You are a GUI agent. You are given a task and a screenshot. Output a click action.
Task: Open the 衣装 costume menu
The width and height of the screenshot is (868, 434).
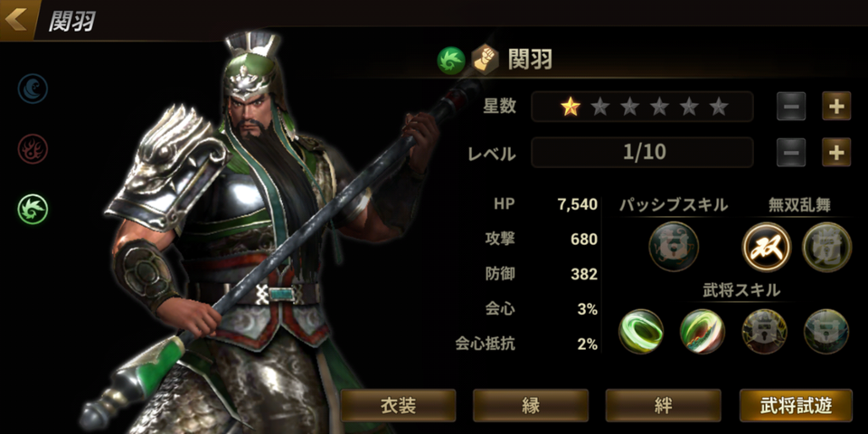click(398, 406)
